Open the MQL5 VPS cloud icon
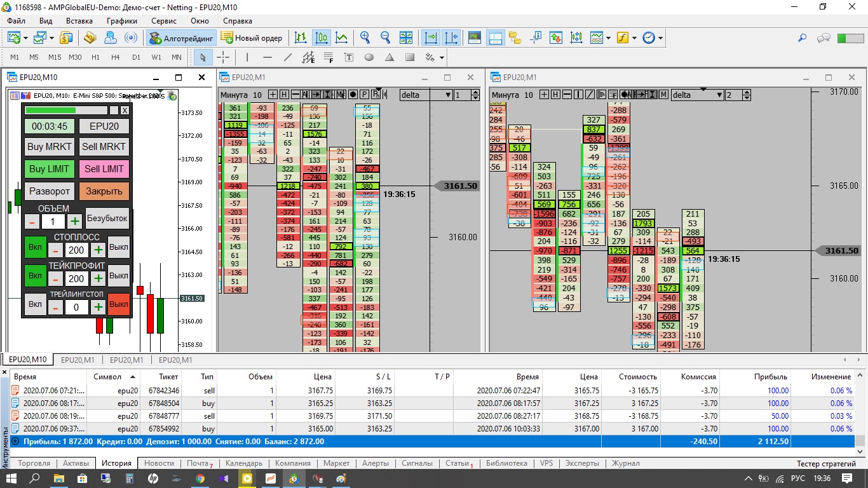 (x=110, y=37)
